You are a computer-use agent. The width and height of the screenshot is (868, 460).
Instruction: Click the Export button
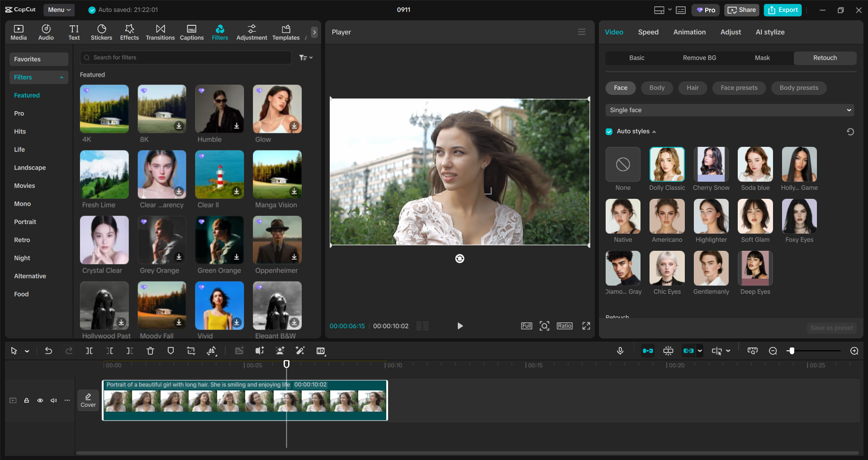point(782,9)
